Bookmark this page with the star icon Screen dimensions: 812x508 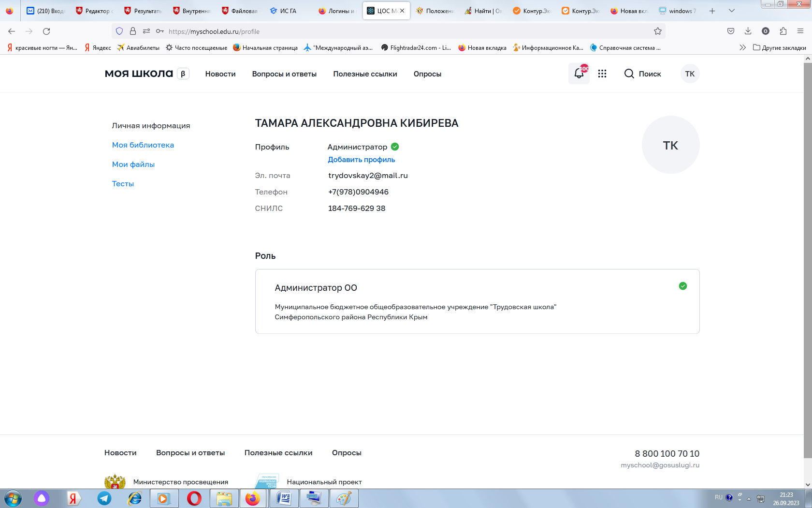tap(657, 31)
